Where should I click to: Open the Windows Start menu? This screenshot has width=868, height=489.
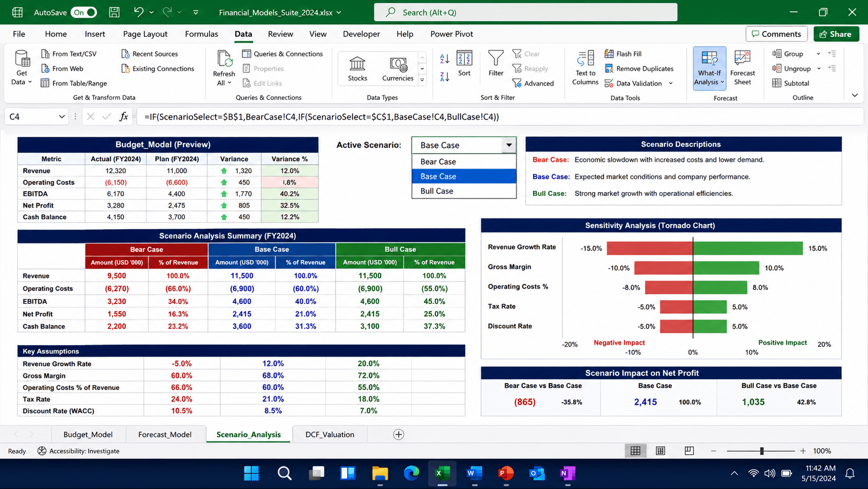point(252,473)
